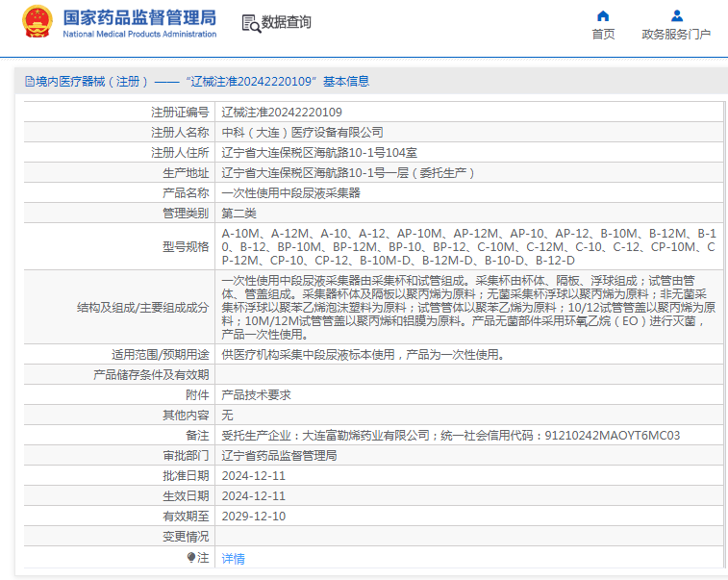Click the 注册人住所 label
This screenshot has height=580, width=728.
(x=180, y=153)
